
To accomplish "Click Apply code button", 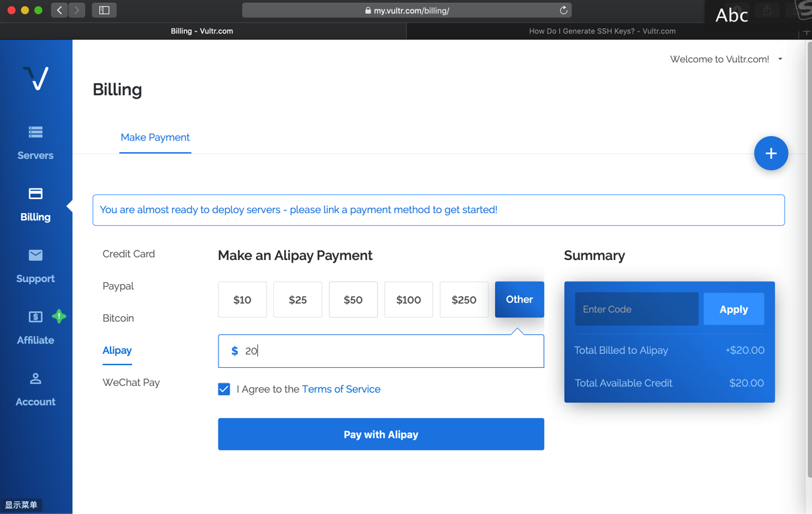I will tap(734, 310).
